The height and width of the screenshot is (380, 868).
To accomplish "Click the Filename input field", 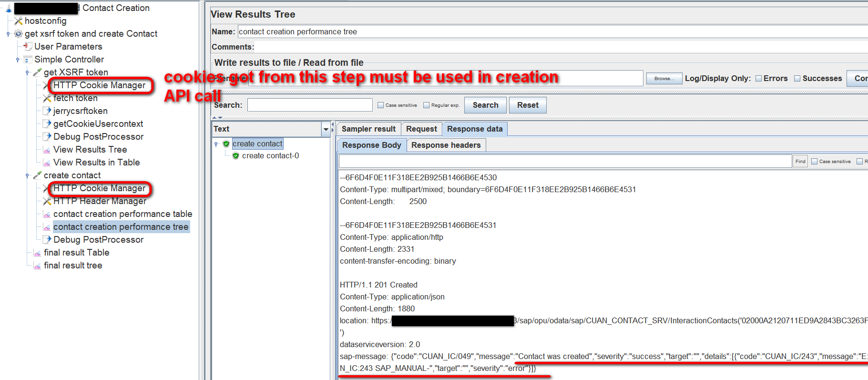I will click(x=446, y=79).
